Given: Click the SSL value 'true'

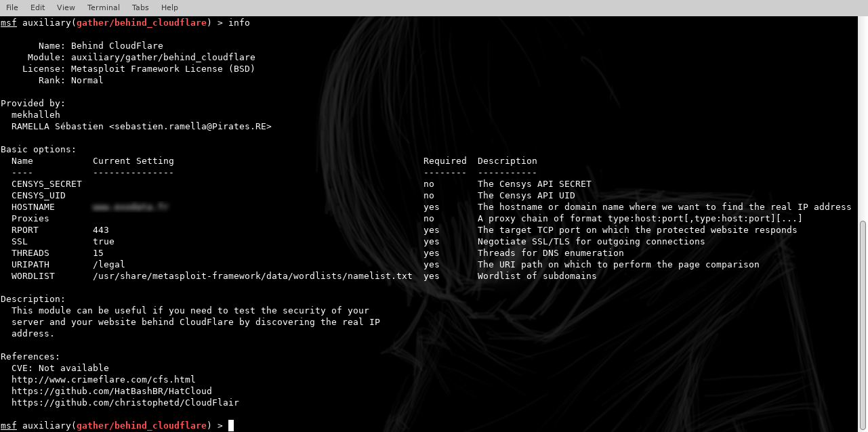Looking at the screenshot, I should [104, 242].
